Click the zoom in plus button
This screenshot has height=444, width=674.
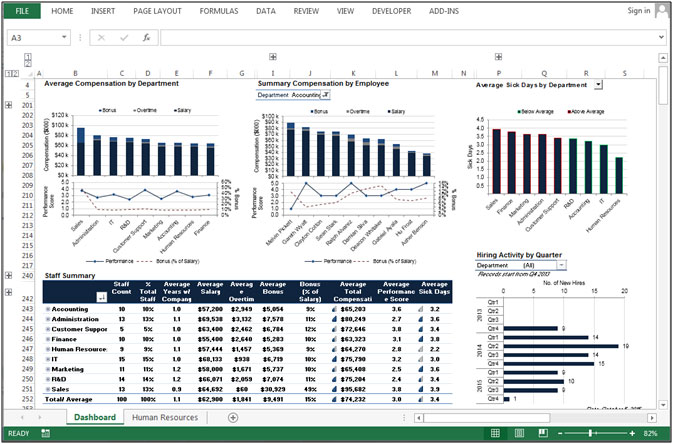[x=632, y=433]
